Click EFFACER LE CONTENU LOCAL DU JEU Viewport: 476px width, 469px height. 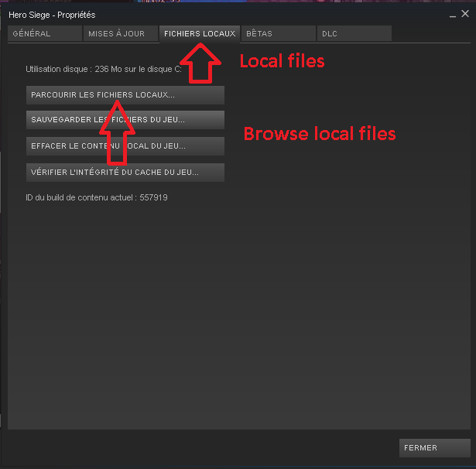(125, 146)
